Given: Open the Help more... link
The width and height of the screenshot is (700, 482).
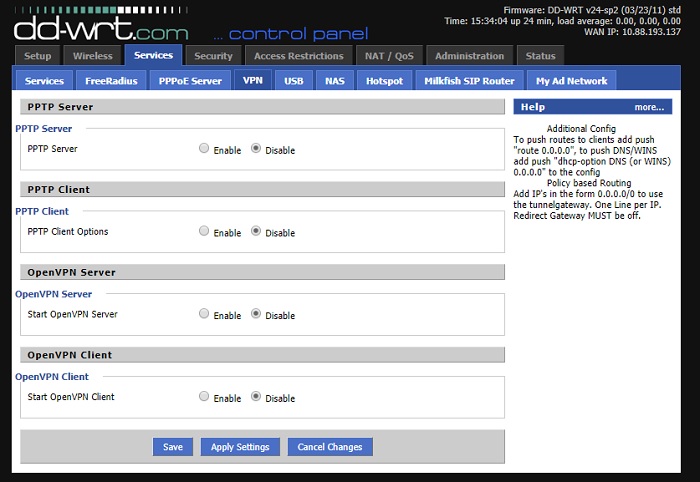Looking at the screenshot, I should 649,107.
